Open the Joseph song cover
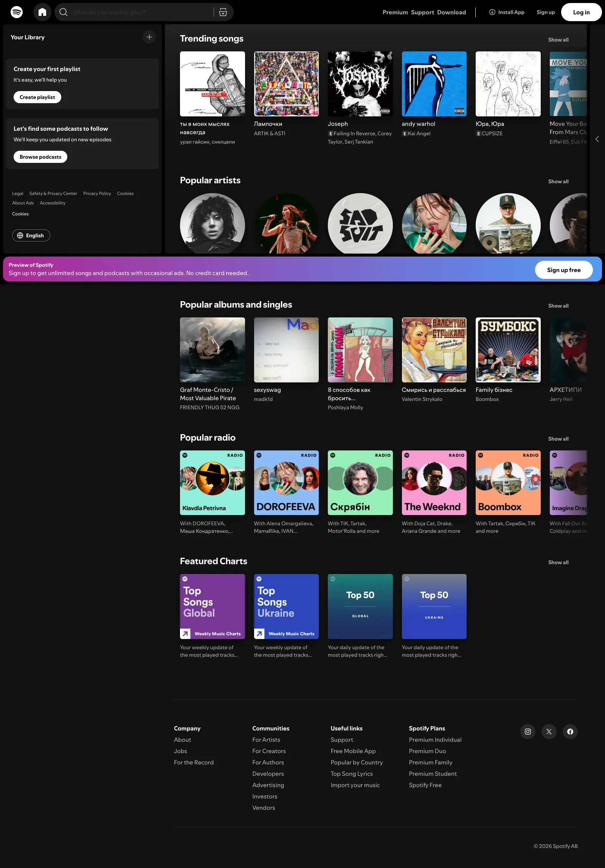The width and height of the screenshot is (605, 868). pyautogui.click(x=360, y=84)
